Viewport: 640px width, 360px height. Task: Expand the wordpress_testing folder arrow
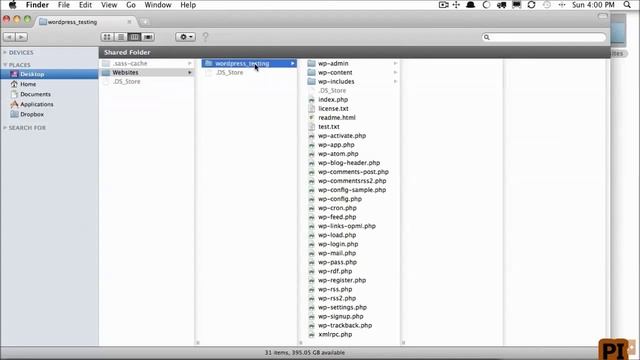click(293, 64)
